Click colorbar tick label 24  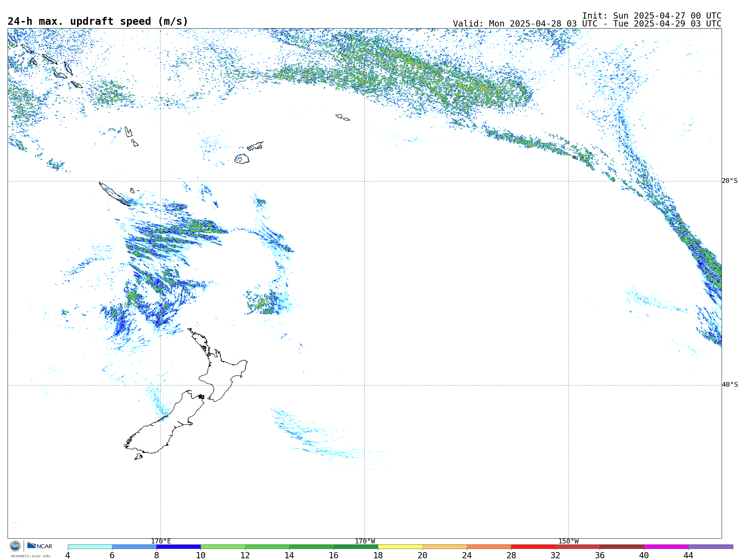(x=467, y=556)
